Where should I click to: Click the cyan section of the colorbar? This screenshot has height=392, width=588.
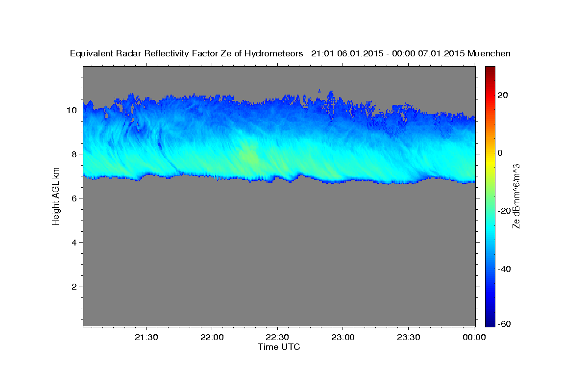click(x=490, y=228)
